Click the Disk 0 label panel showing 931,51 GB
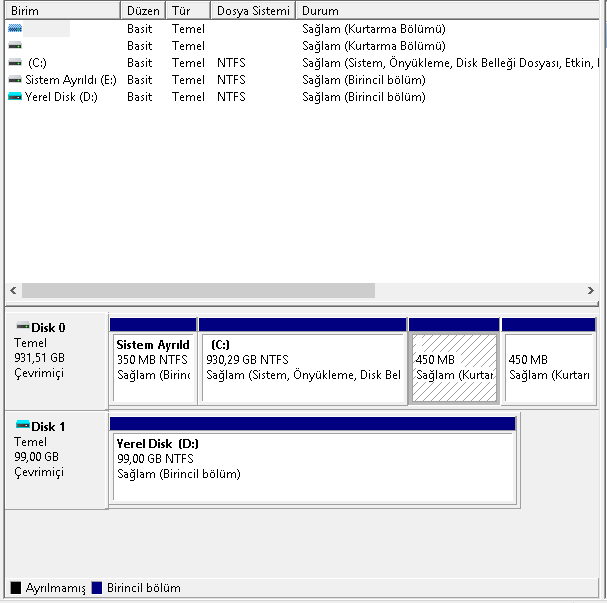Viewport: 607px width, 603px height. (x=57, y=361)
